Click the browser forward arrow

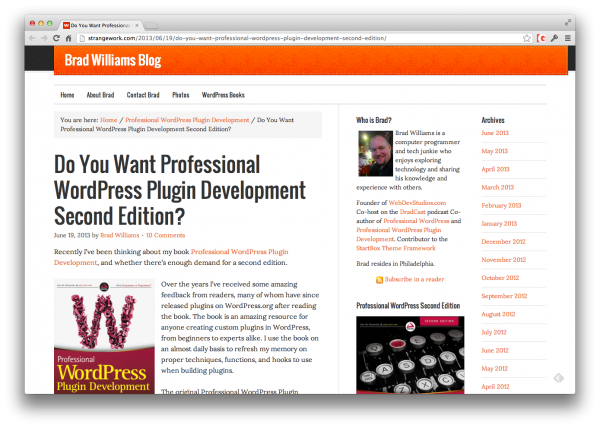point(44,38)
